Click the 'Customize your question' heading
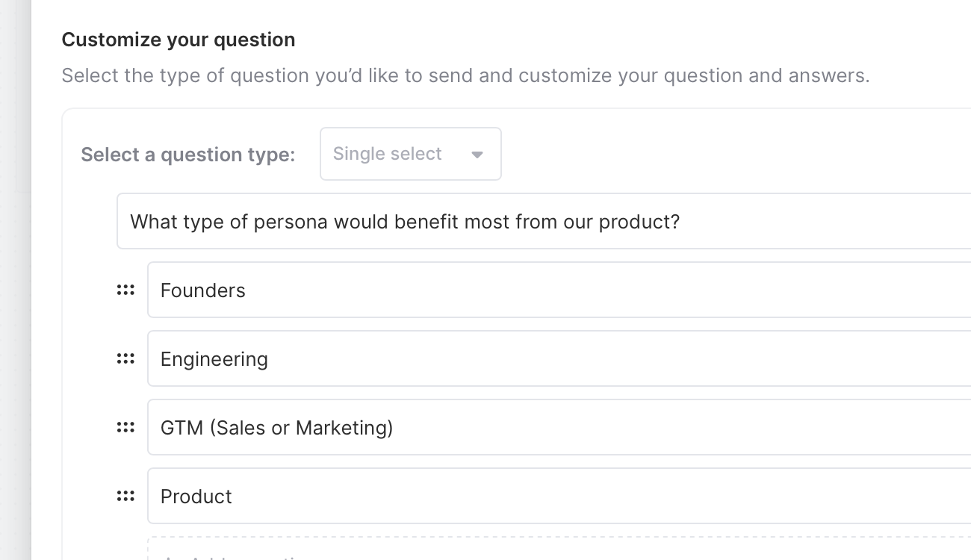The height and width of the screenshot is (560, 971). 179,40
